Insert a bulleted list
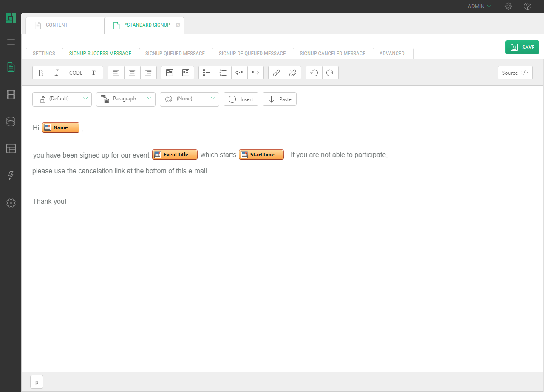This screenshot has width=544, height=392. click(207, 73)
